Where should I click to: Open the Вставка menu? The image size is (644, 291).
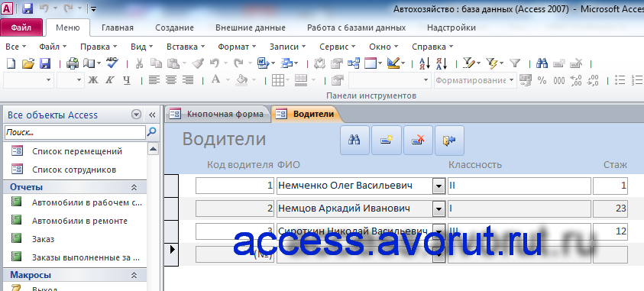186,47
